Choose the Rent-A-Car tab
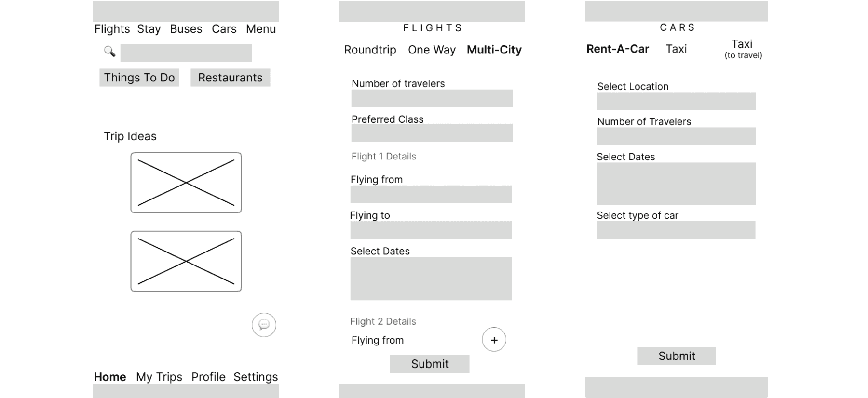The height and width of the screenshot is (398, 868). (x=618, y=49)
